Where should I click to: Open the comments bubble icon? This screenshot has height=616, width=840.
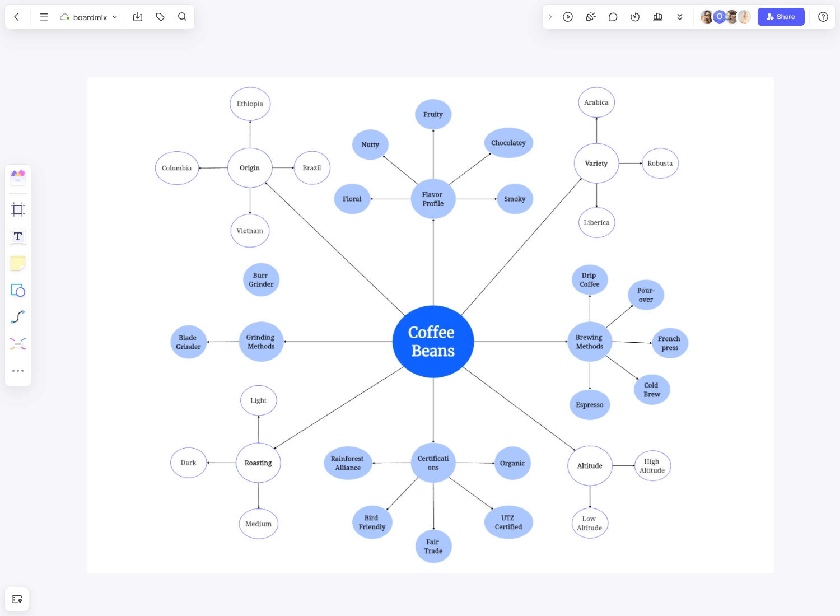pos(613,17)
